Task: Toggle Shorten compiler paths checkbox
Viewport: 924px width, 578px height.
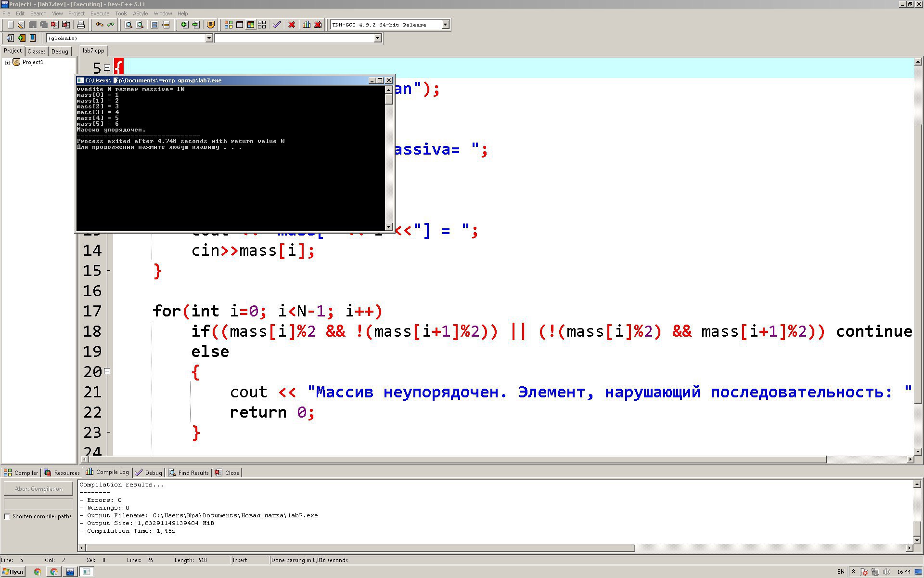Action: 7,516
